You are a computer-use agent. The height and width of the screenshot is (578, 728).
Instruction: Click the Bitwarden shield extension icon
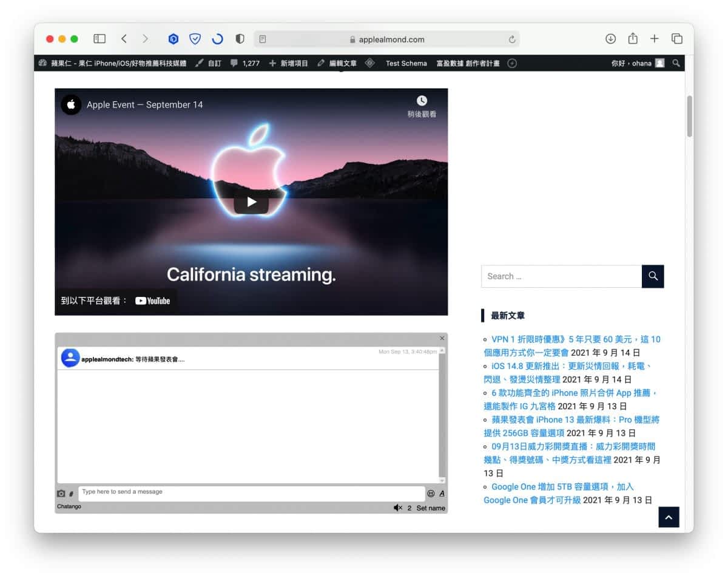195,39
